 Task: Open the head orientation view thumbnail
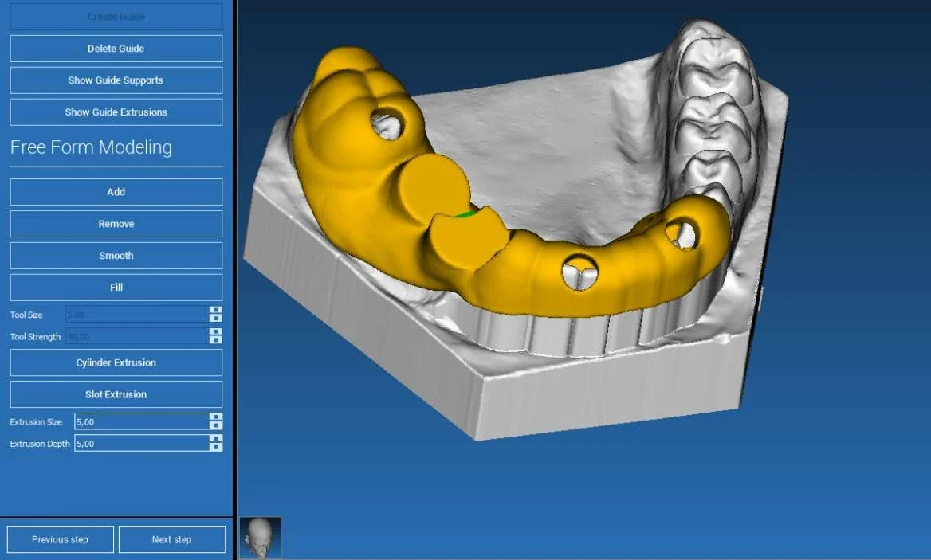tap(260, 538)
